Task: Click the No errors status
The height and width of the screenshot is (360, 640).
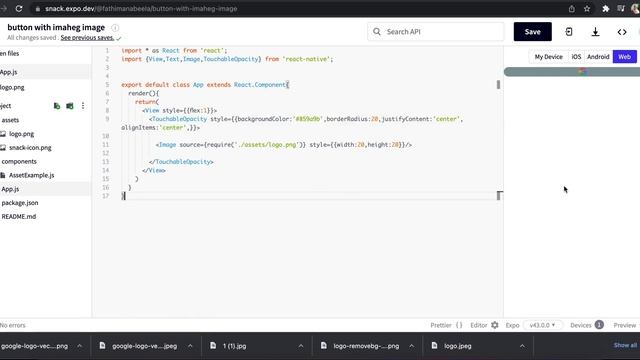Action: (13, 325)
